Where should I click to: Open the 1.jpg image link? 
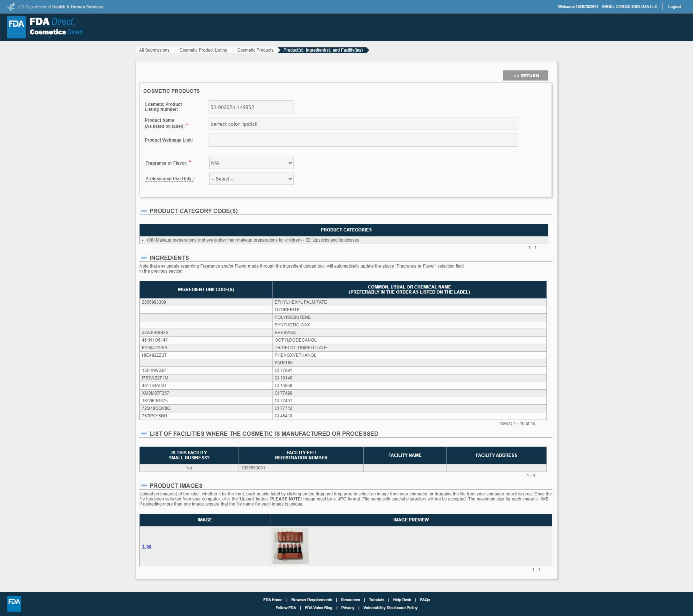click(147, 546)
